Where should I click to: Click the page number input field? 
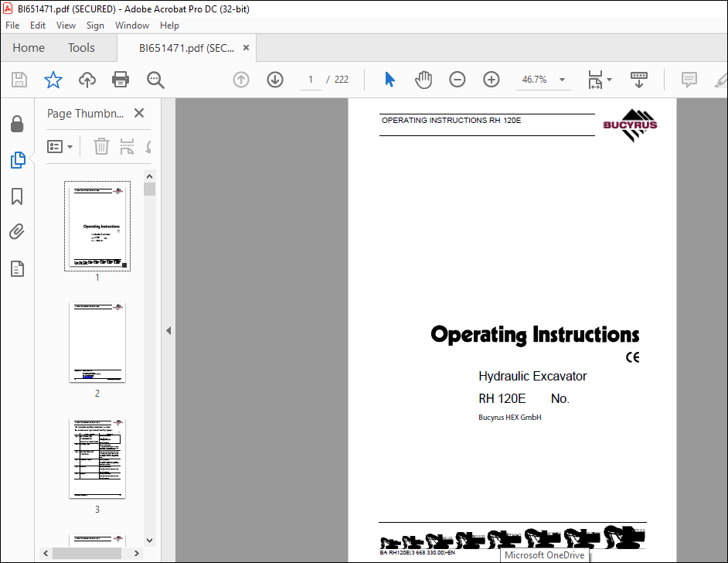click(x=311, y=80)
